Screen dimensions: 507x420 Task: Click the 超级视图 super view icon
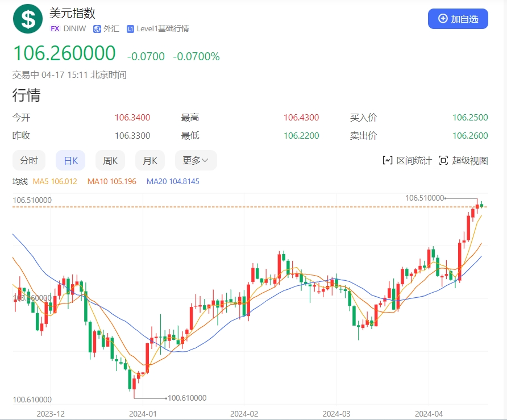coord(443,160)
